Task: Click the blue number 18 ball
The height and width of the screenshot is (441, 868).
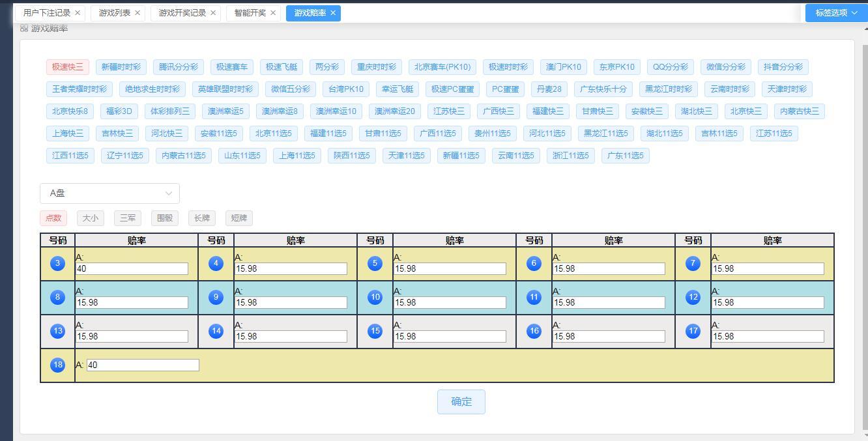Action: [57, 365]
